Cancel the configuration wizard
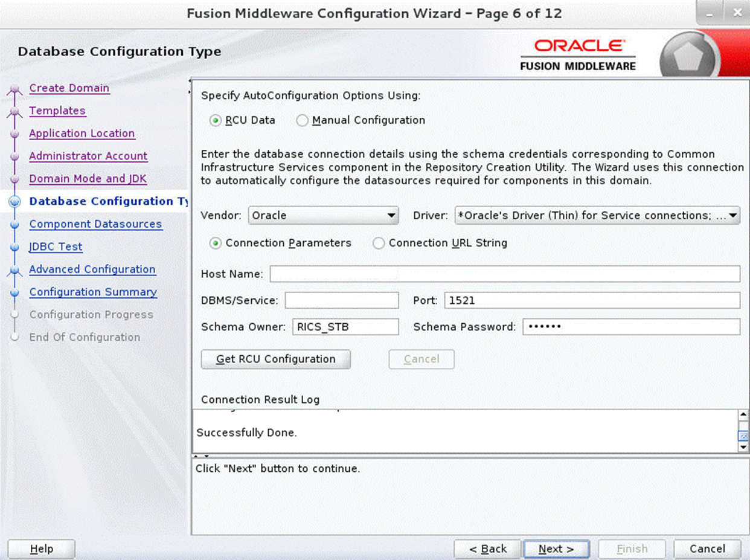 click(x=707, y=549)
